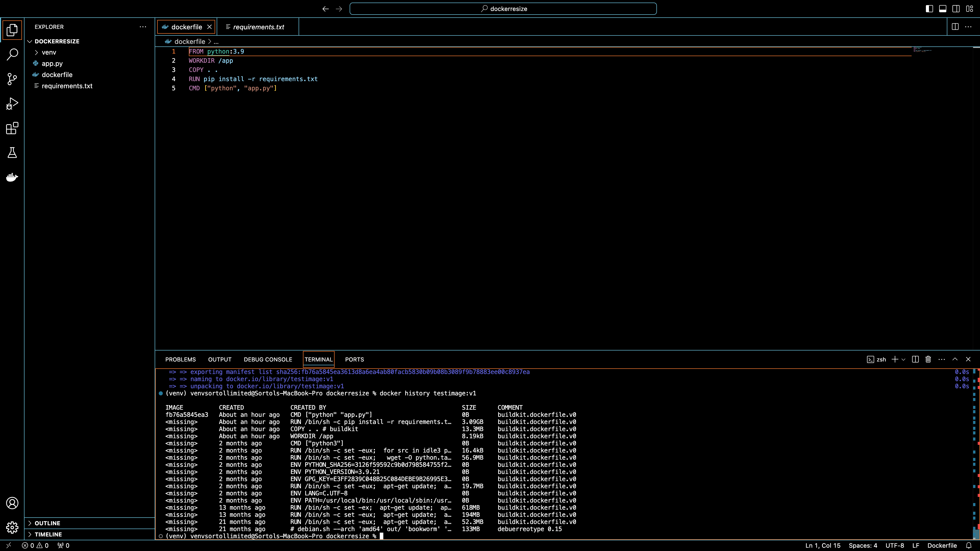
Task: Split the terminal pane
Action: pos(915,359)
